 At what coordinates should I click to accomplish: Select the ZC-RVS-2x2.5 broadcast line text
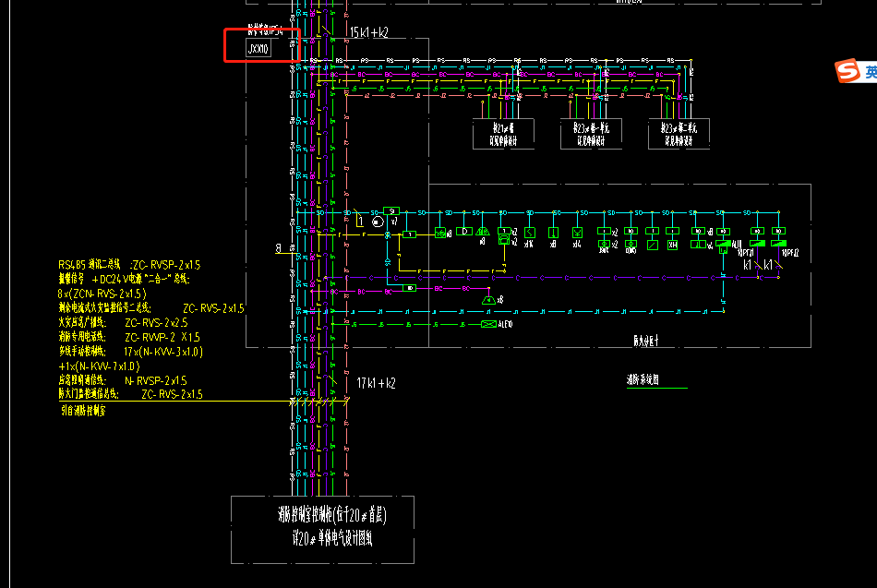156,323
